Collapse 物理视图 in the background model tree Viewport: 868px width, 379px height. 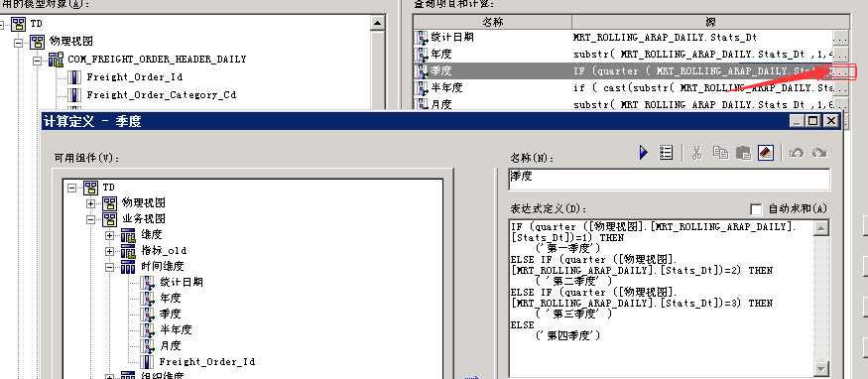[18, 42]
